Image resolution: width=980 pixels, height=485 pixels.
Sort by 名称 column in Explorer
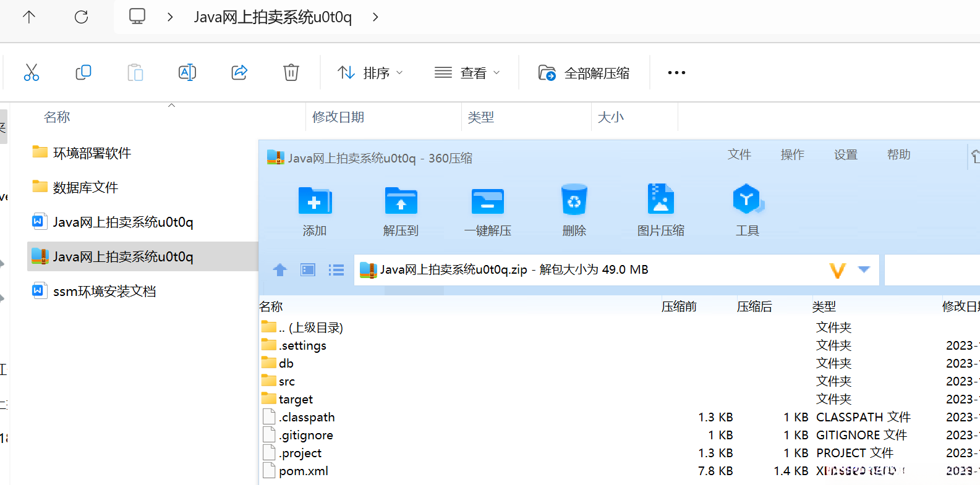[57, 117]
